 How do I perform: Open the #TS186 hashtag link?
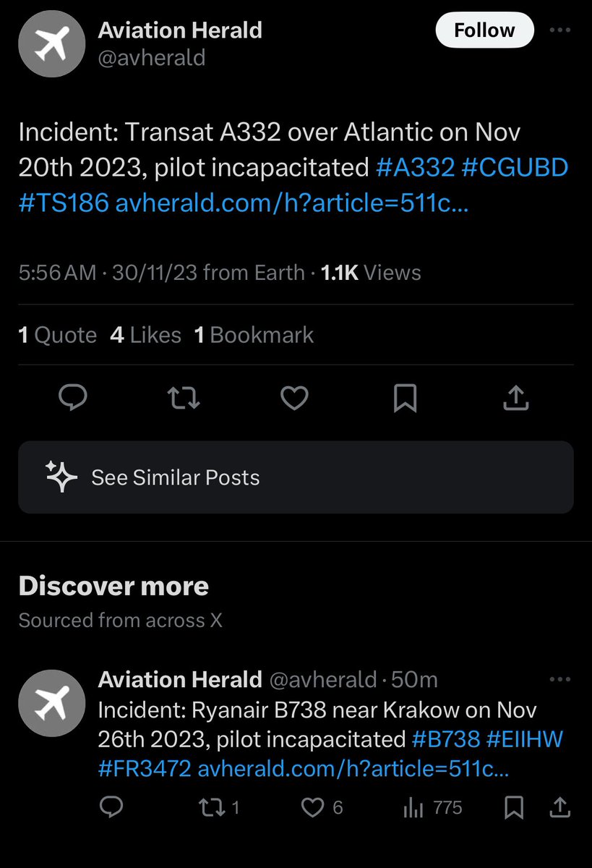click(x=64, y=203)
